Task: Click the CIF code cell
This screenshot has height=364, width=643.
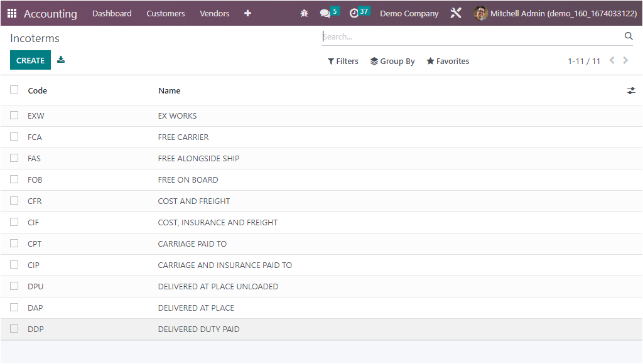Action: coord(33,223)
